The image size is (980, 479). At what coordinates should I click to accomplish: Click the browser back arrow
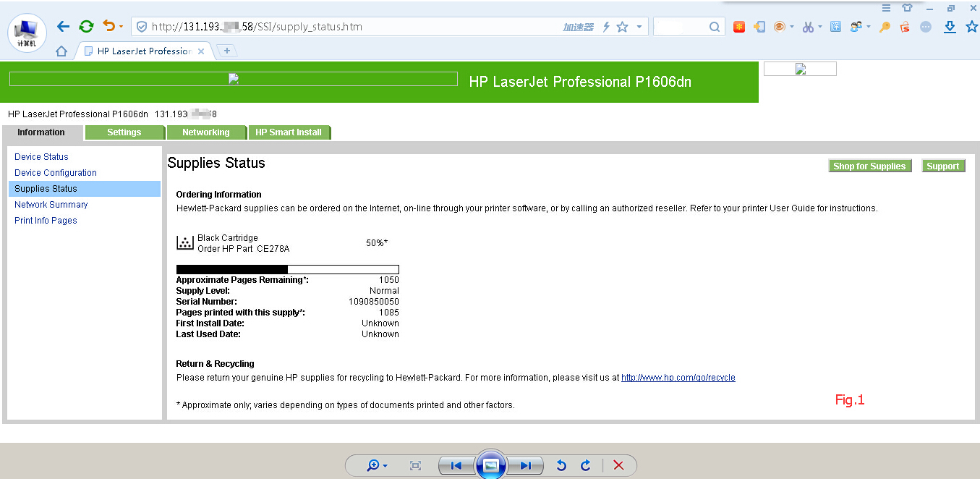coord(63,27)
